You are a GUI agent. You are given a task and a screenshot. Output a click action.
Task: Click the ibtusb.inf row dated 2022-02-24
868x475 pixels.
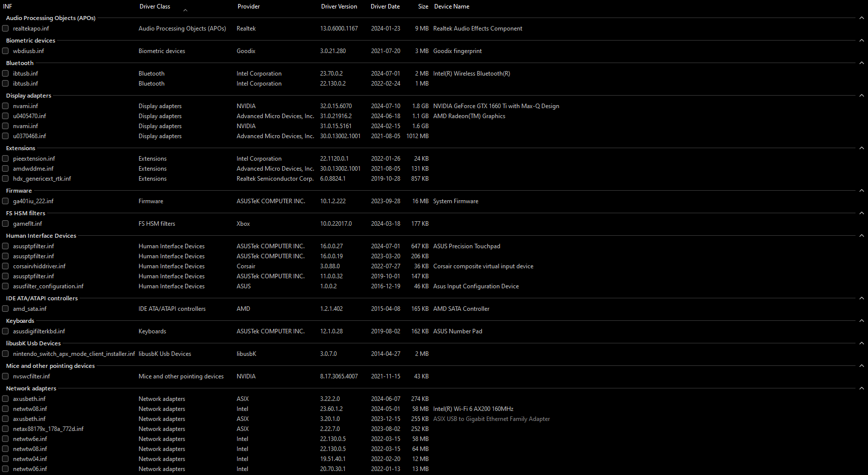tap(434, 84)
